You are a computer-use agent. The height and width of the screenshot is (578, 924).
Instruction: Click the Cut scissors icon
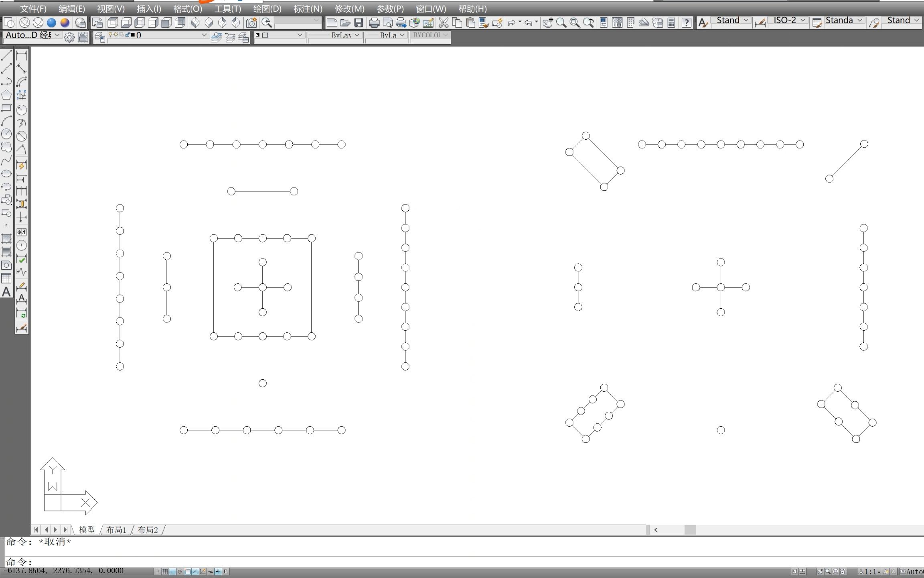(443, 23)
